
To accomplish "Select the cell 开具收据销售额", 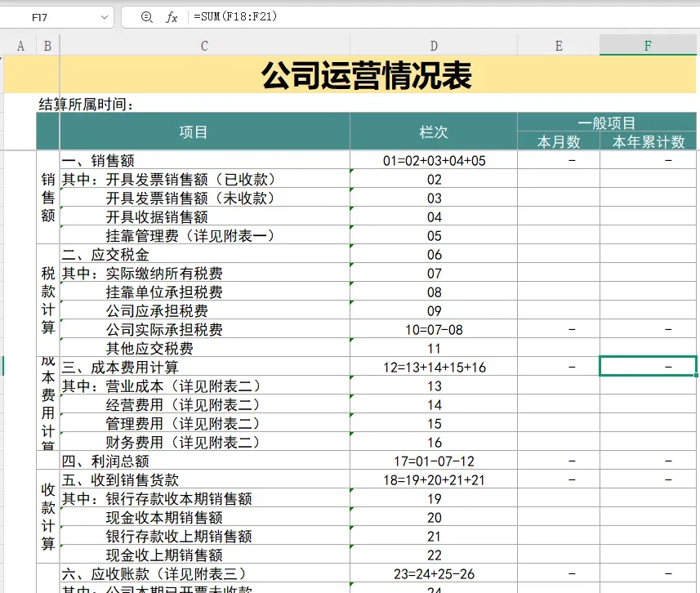I will [205, 216].
